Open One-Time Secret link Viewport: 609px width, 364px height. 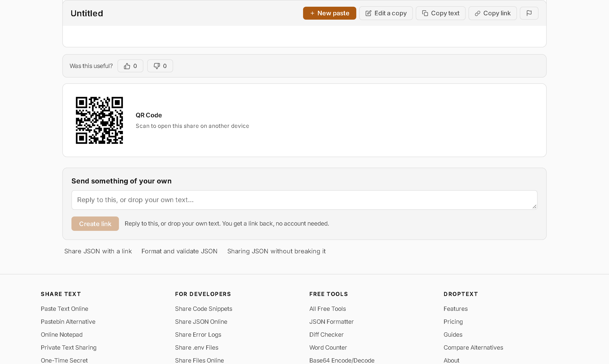pos(64,360)
